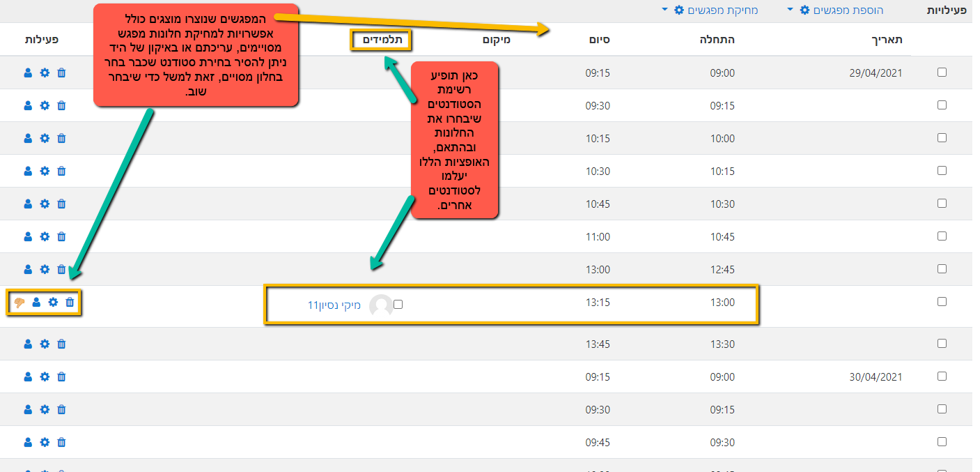
Task: Click the student icon on the 12:45 row
Action: click(x=28, y=269)
